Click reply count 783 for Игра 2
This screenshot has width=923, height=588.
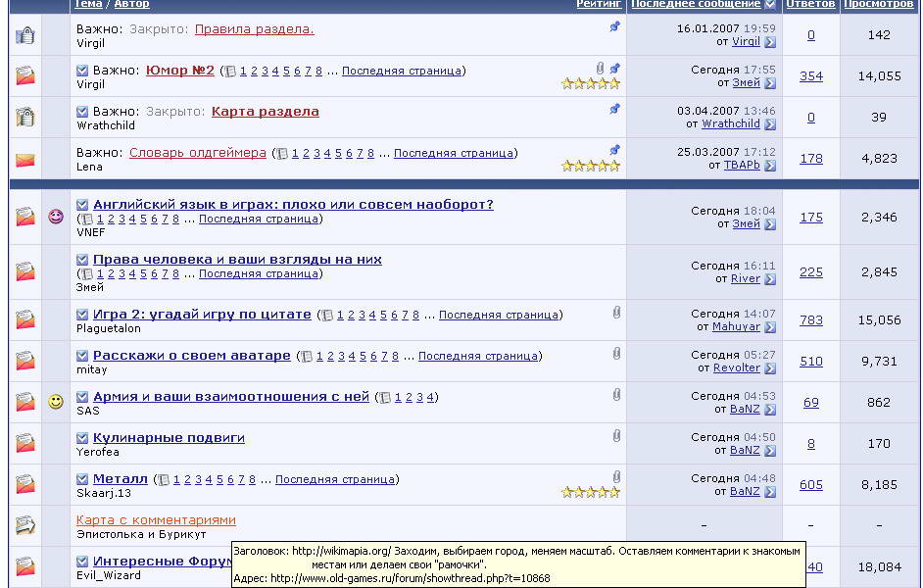(x=811, y=320)
